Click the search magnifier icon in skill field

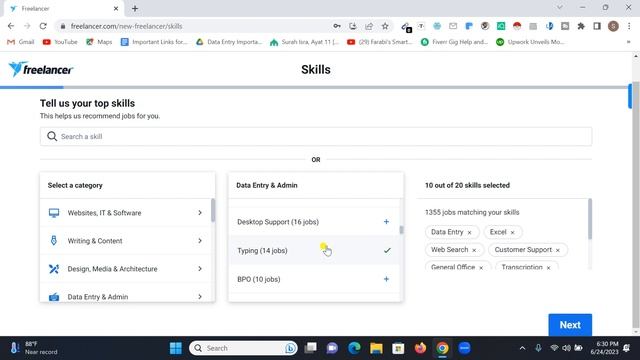pyautogui.click(x=52, y=136)
